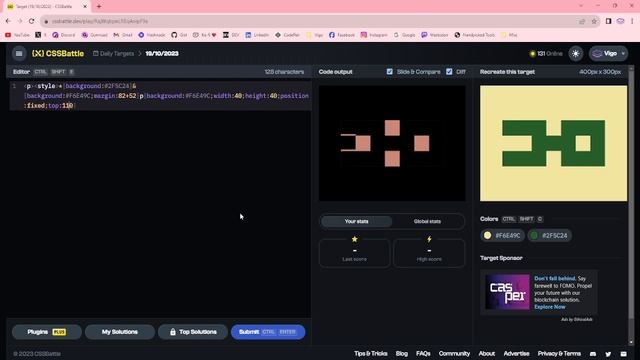Image resolution: width=640 pixels, height=360 pixels.
Task: Copy color #F6E49C swatch
Action: pyautogui.click(x=502, y=236)
